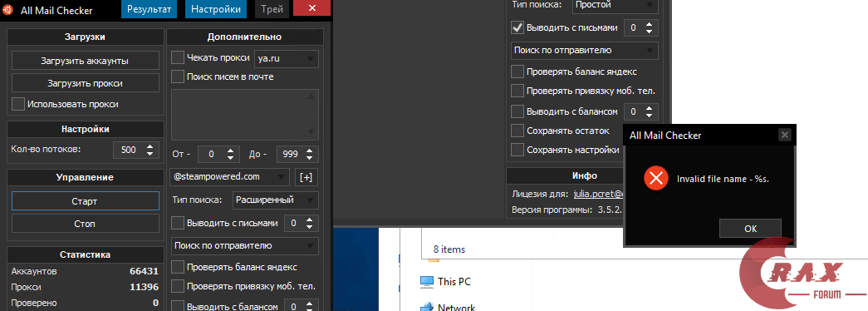Screen dimensions: 868x311
Task: Click the text area scrollbar up arrow
Action: click(x=311, y=96)
